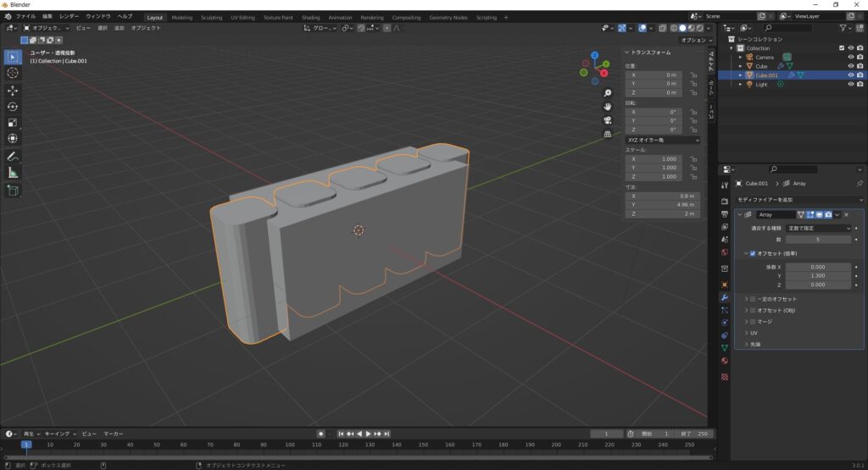Switch to the Modeling workspace tab
Screen dimensions: 868x470
(181, 17)
